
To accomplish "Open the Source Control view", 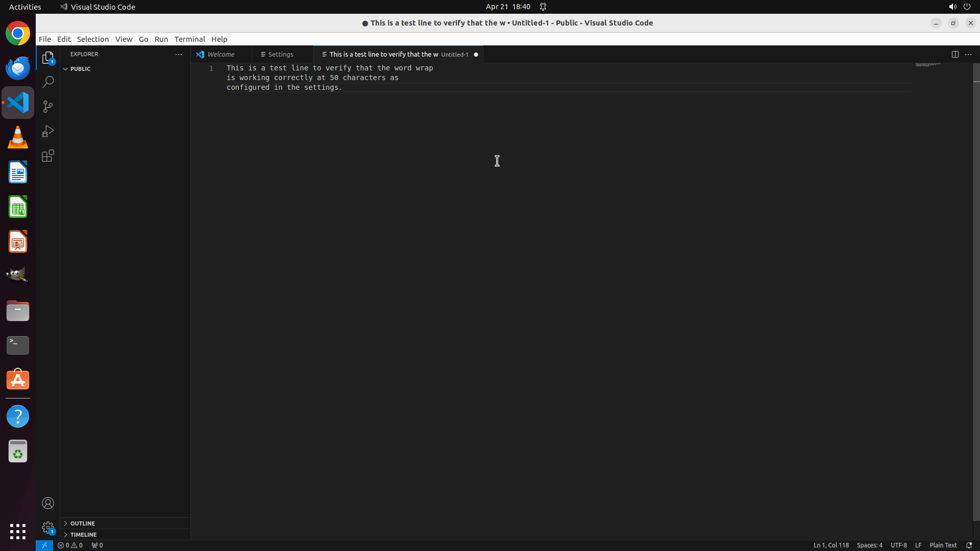I will (48, 106).
